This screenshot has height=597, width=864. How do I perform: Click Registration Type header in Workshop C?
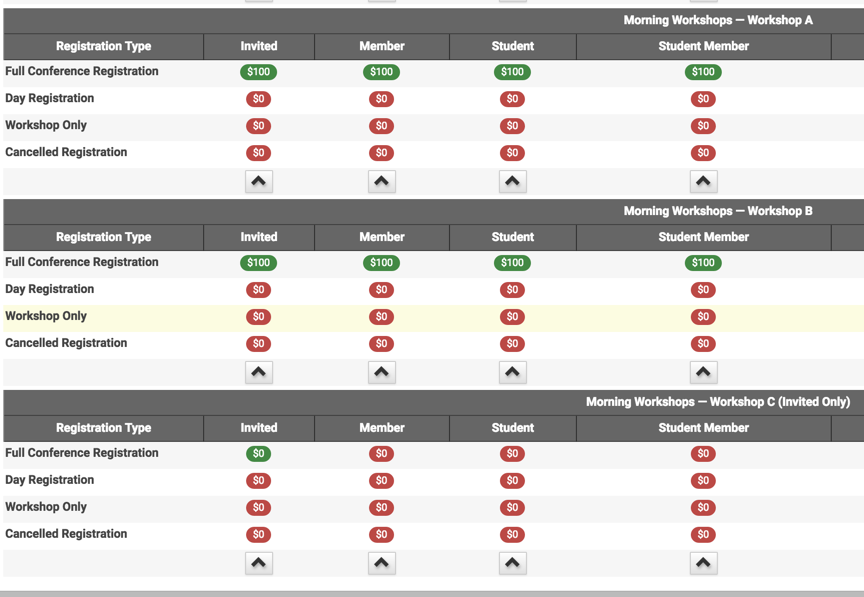tap(104, 428)
